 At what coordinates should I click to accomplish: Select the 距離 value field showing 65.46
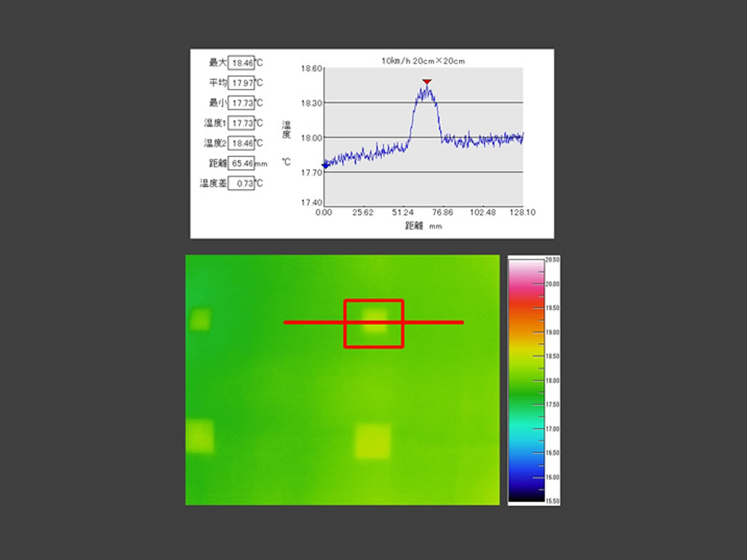241,163
